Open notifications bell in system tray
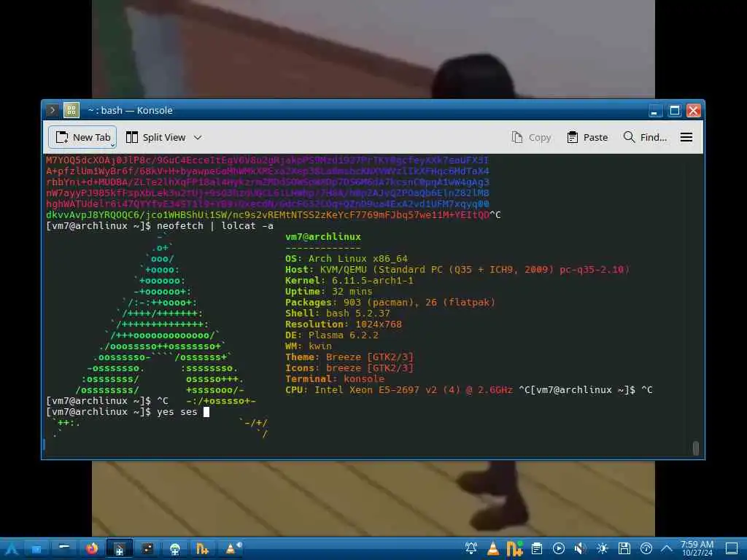This screenshot has width=747, height=560. pos(471,548)
